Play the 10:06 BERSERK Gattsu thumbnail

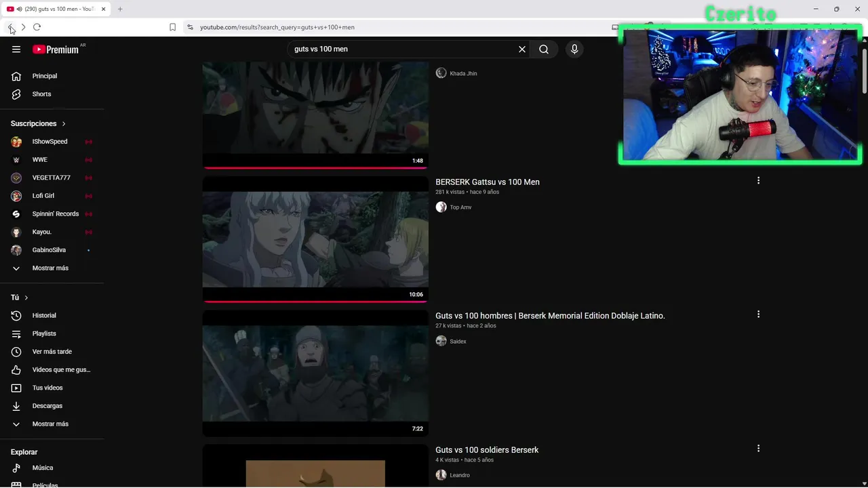tap(315, 239)
